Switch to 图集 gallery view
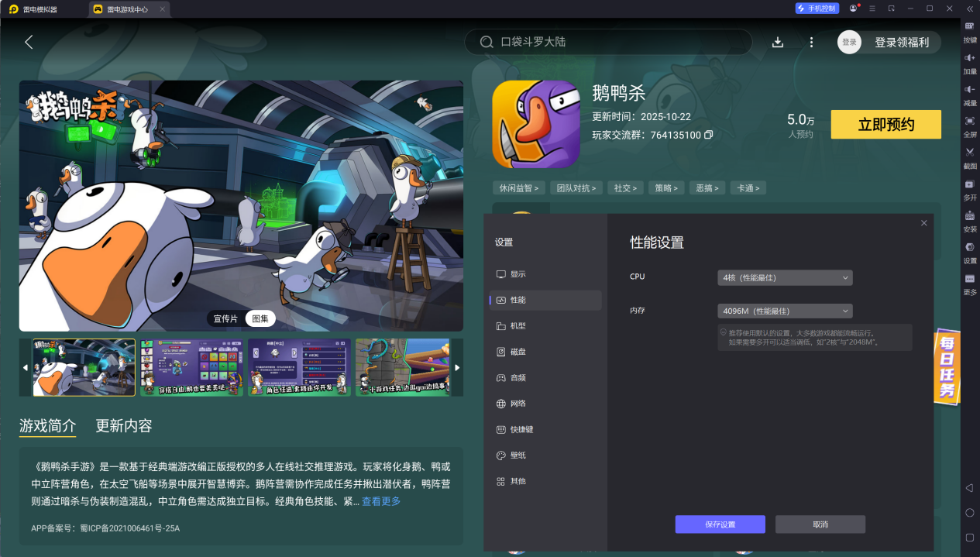 [x=260, y=318]
